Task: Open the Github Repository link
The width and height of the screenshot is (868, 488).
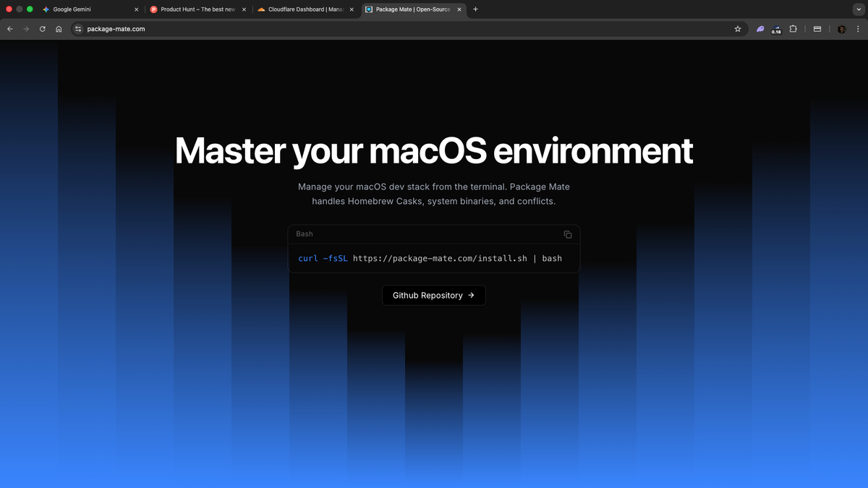Action: [433, 295]
